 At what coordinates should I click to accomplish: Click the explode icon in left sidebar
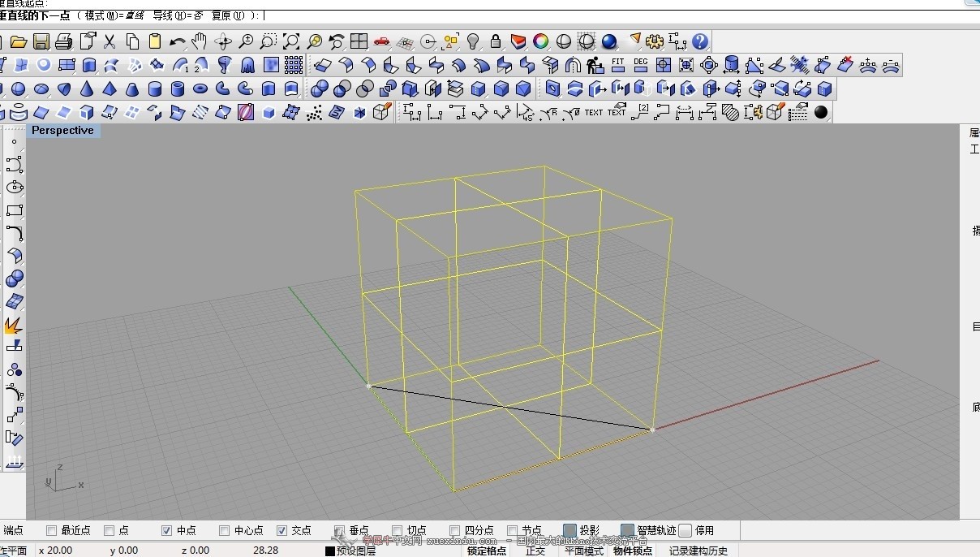14,324
